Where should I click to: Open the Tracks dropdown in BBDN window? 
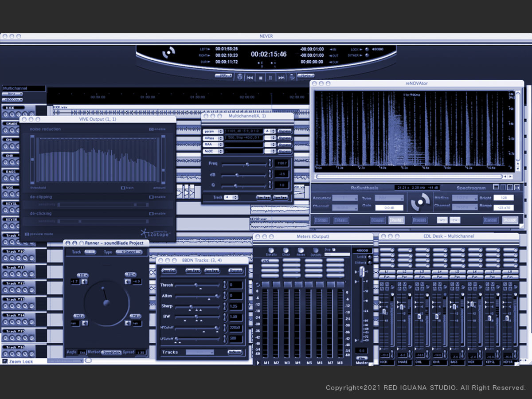[x=199, y=352]
